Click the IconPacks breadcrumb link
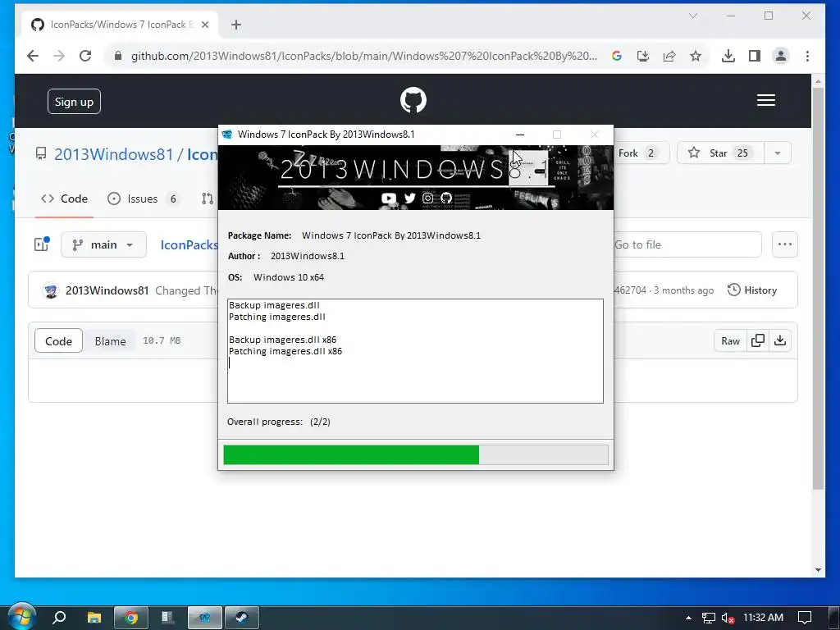840x630 pixels. [x=189, y=244]
